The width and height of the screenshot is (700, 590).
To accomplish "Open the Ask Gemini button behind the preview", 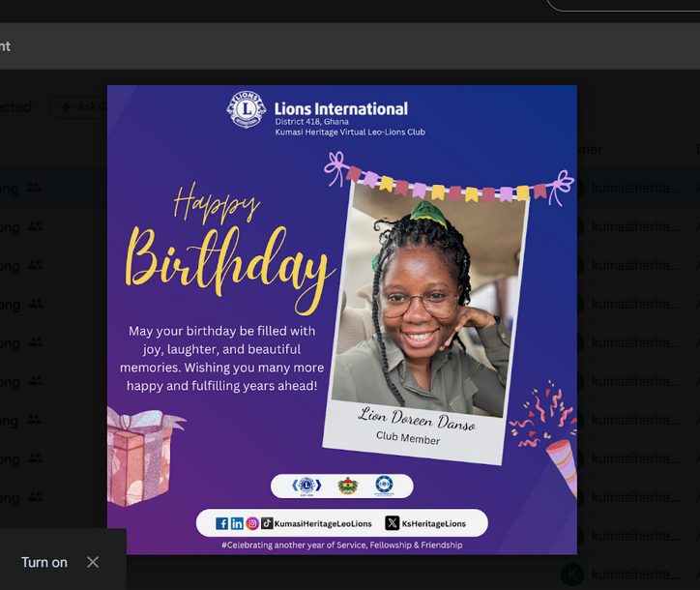I will coord(78,106).
